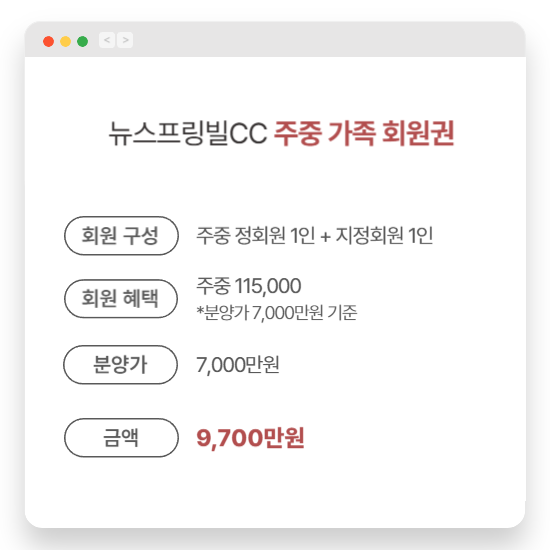
Task: Click the red 주중 가족 회원권 heading
Action: [364, 133]
